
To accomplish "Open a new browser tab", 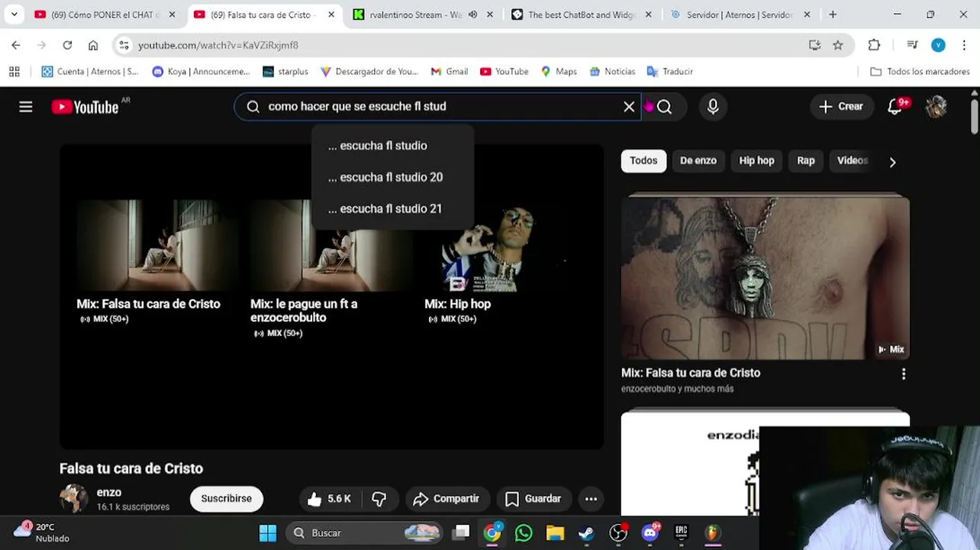I will tap(833, 15).
